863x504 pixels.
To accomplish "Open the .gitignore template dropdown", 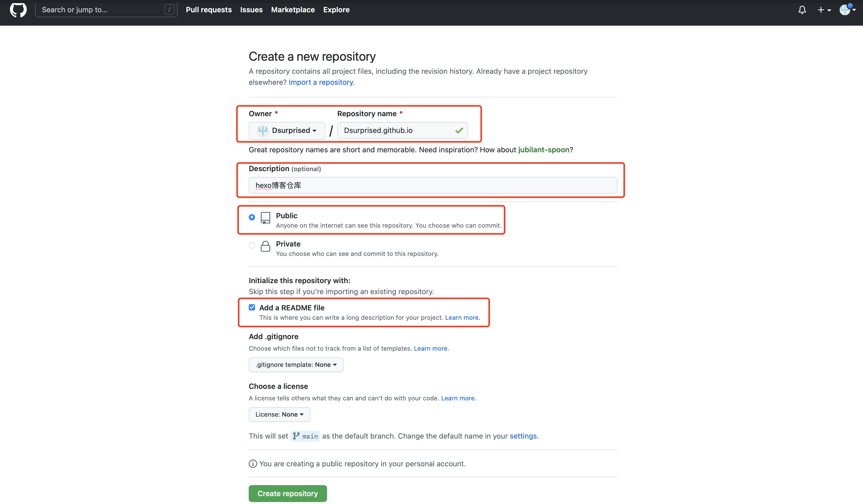I will pyautogui.click(x=296, y=365).
